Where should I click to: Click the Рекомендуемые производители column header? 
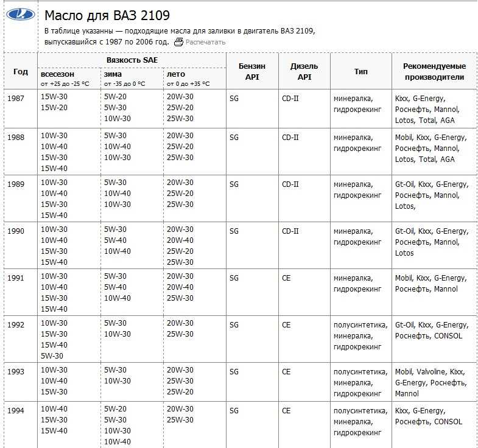pos(434,71)
